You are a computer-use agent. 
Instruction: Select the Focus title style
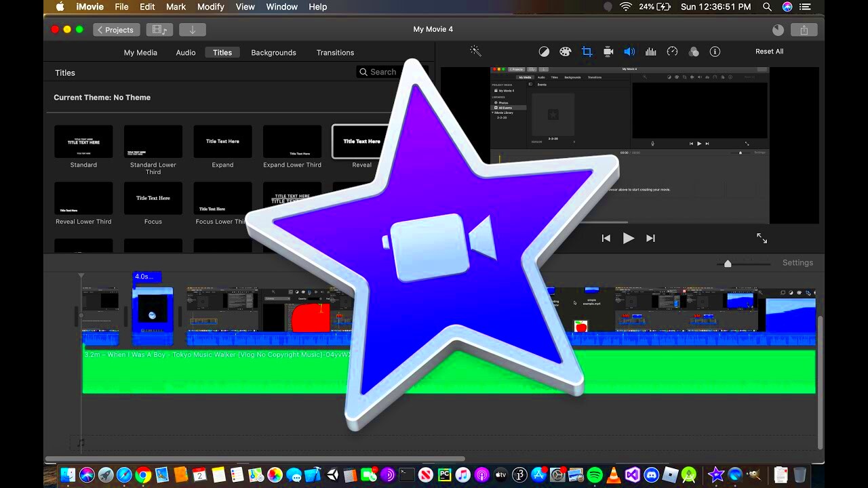[x=153, y=199]
